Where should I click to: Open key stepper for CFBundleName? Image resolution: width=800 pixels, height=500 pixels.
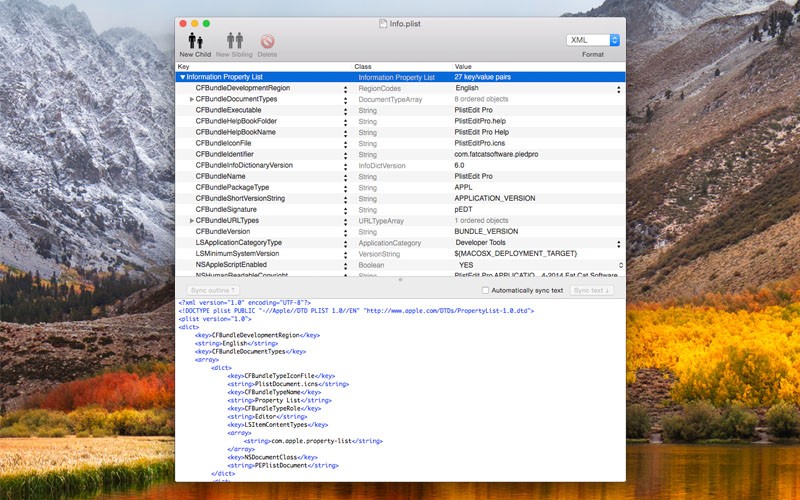click(345, 177)
